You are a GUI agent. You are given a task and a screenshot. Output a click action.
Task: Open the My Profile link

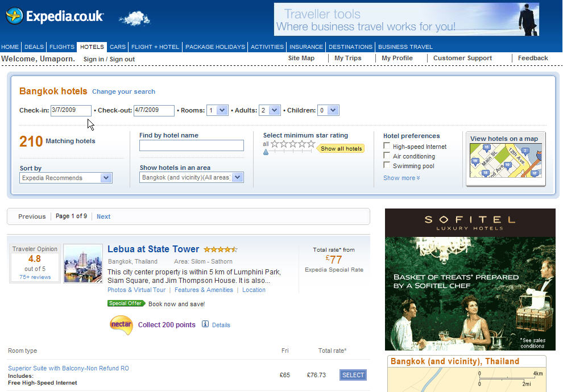(397, 58)
